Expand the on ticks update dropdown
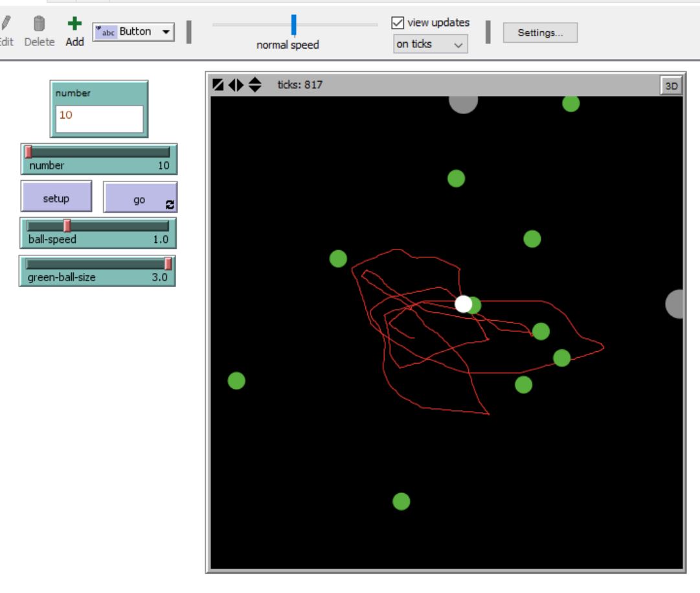The image size is (700, 593). tap(431, 44)
